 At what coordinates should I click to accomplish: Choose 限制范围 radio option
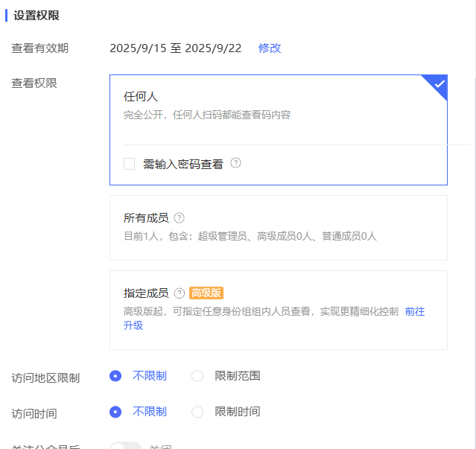197,376
